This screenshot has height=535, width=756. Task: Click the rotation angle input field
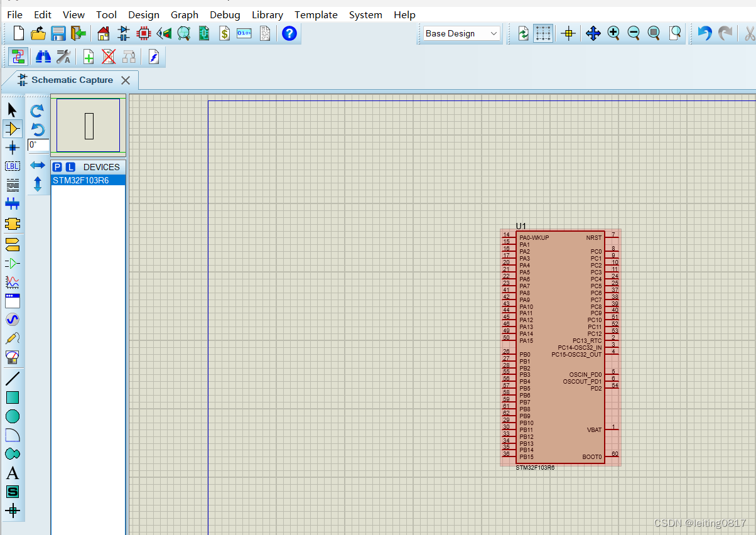pos(38,145)
